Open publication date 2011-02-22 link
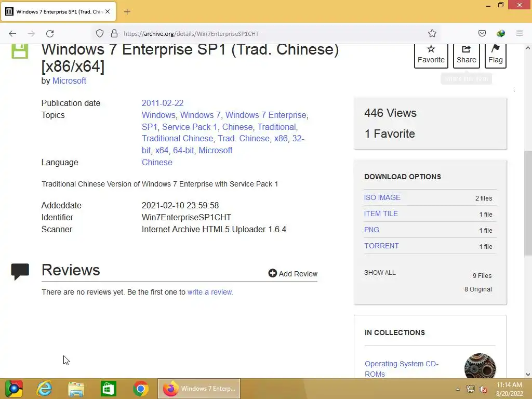 click(163, 103)
